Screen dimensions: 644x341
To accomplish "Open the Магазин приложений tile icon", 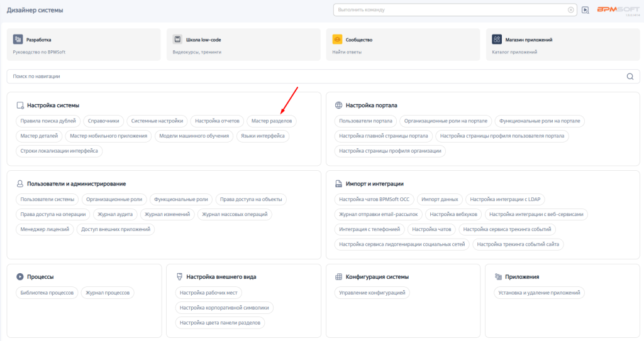I will [x=497, y=40].
